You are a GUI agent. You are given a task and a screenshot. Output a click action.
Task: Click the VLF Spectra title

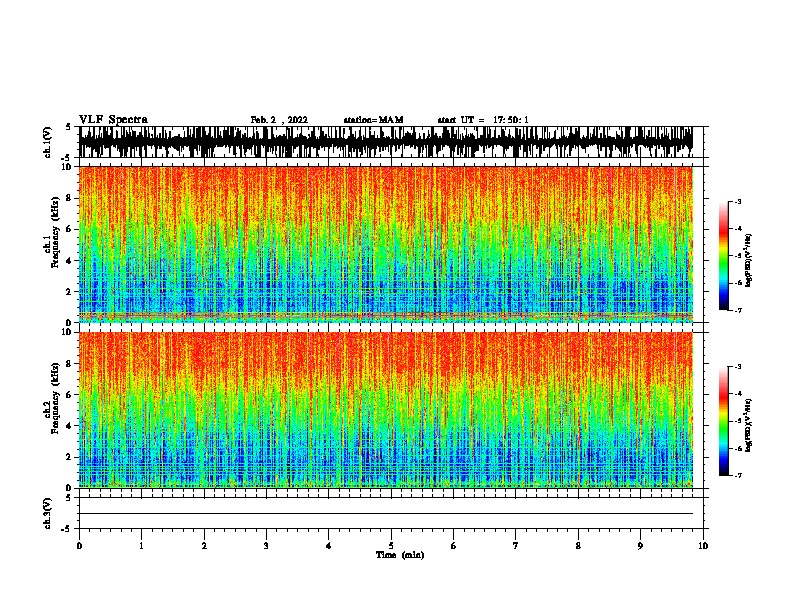tap(113, 120)
